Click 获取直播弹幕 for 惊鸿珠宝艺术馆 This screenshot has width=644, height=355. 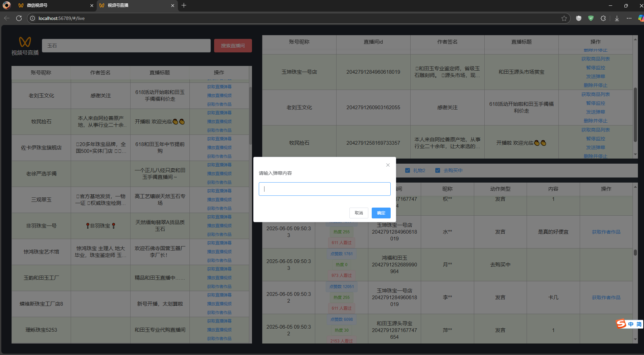[x=219, y=243]
